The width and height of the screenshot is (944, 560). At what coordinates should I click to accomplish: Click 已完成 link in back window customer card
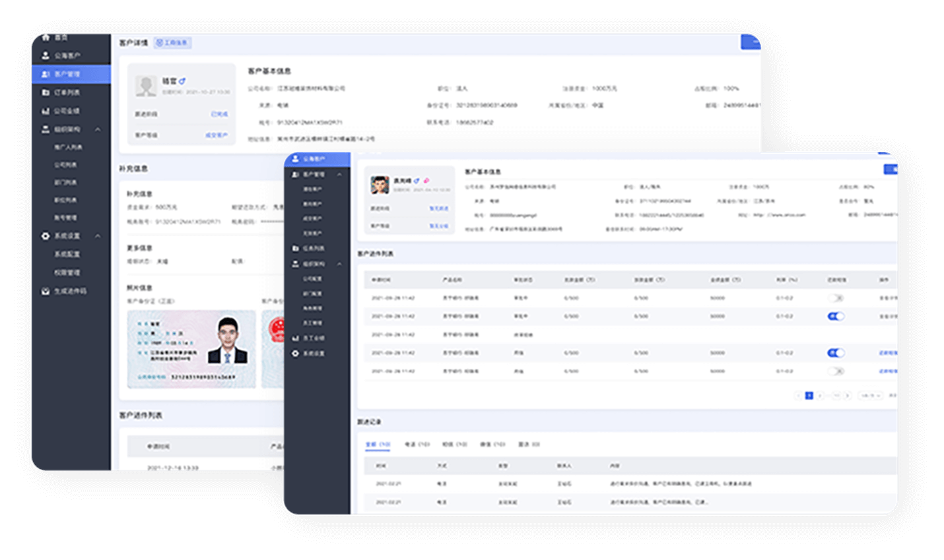click(219, 114)
